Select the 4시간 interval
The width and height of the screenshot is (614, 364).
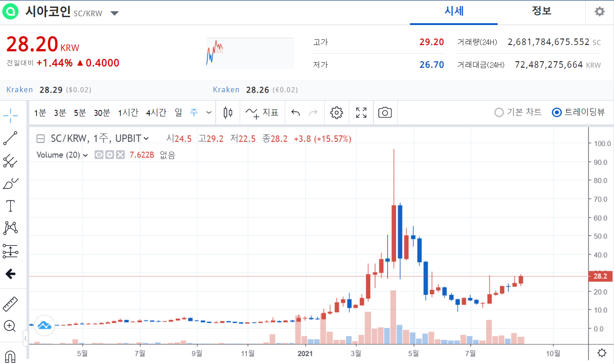(x=156, y=112)
